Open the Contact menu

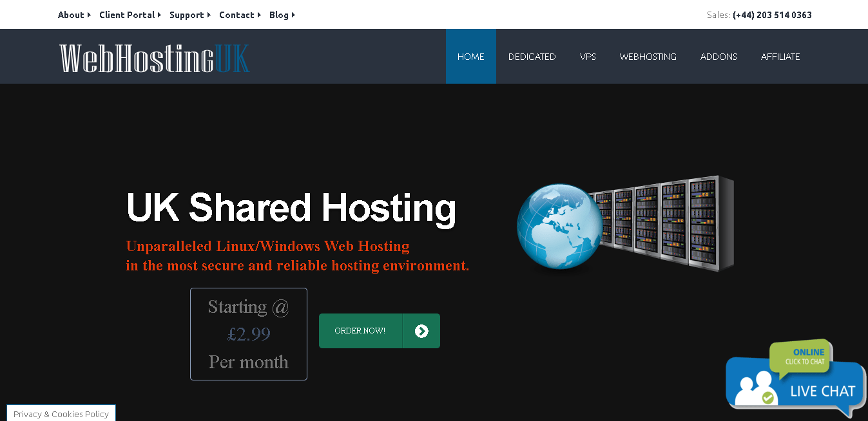pos(236,15)
